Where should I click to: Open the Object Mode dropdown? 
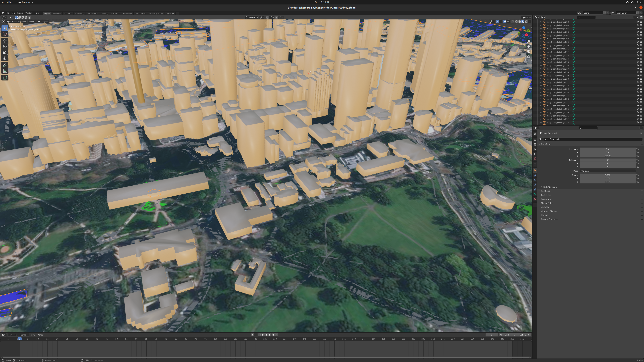tap(11, 21)
